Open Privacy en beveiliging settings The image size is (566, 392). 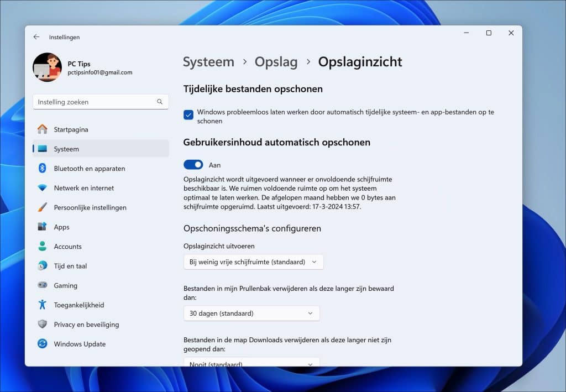pyautogui.click(x=101, y=324)
